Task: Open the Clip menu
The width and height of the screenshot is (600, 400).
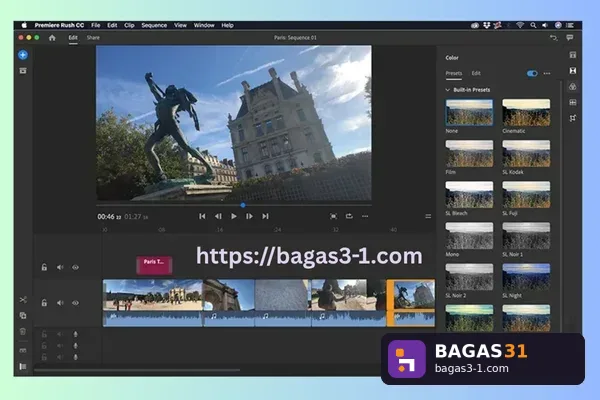Action: 129,25
